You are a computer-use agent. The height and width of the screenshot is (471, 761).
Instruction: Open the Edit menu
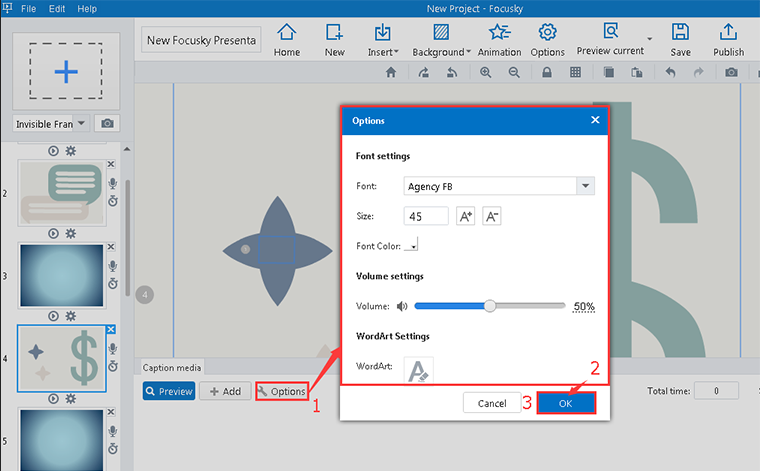point(57,9)
